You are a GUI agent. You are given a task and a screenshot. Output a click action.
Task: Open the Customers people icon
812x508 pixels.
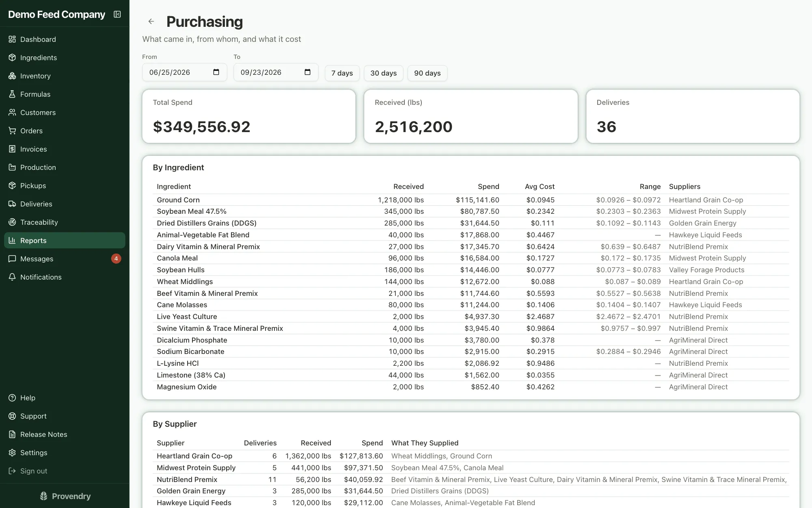[x=12, y=112]
